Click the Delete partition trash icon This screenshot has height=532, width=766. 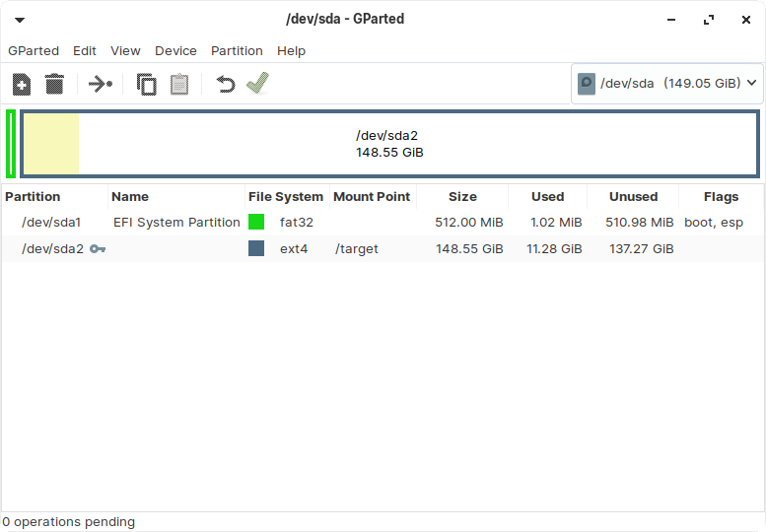point(55,85)
